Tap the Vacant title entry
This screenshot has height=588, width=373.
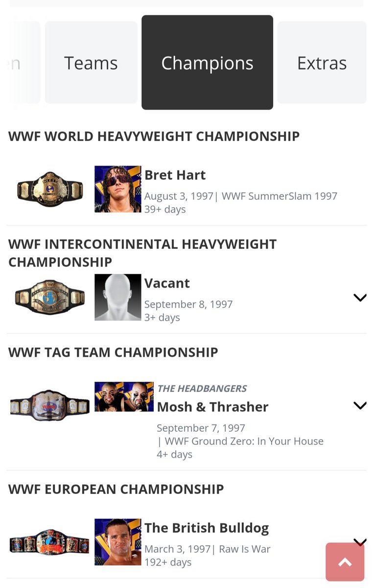point(167,283)
